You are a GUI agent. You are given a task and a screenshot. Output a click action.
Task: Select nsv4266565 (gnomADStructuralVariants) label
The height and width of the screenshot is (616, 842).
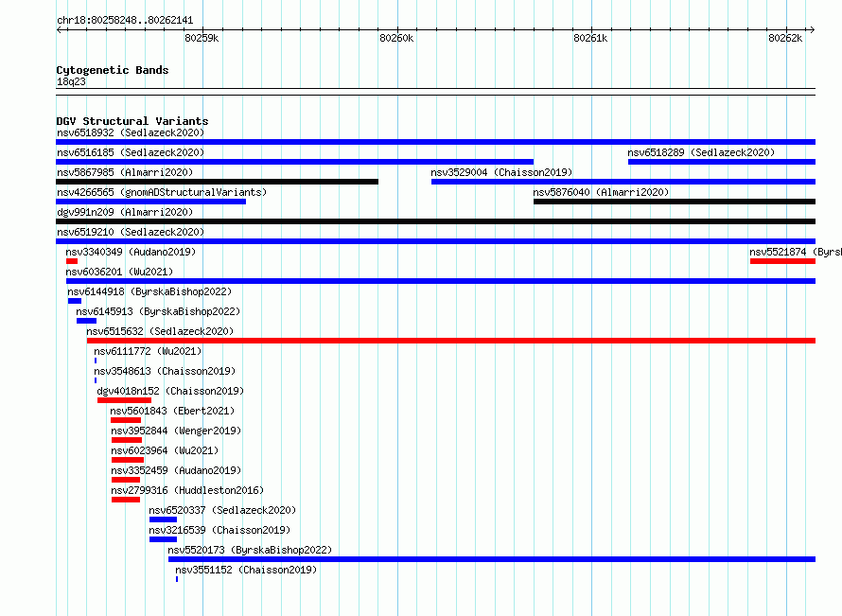coord(162,192)
